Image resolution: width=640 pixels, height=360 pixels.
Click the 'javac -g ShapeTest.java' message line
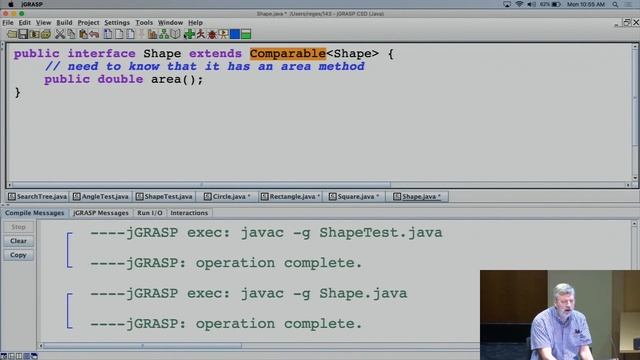tap(266, 233)
